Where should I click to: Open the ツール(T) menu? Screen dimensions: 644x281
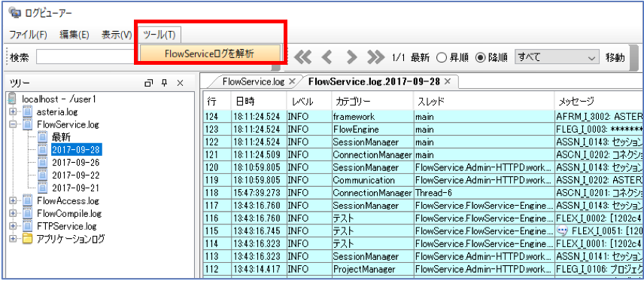pos(159,35)
